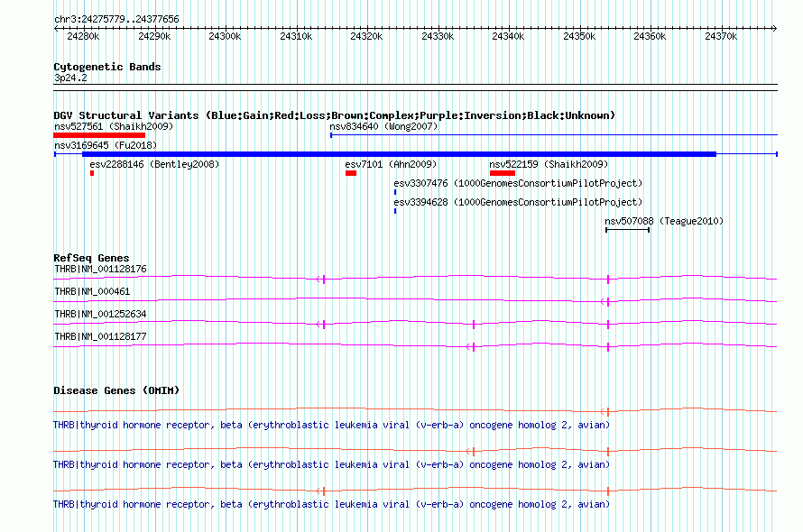Open third THRB thyroid hormone receptor OMIM link
Screen dimensions: 803x532
331,504
